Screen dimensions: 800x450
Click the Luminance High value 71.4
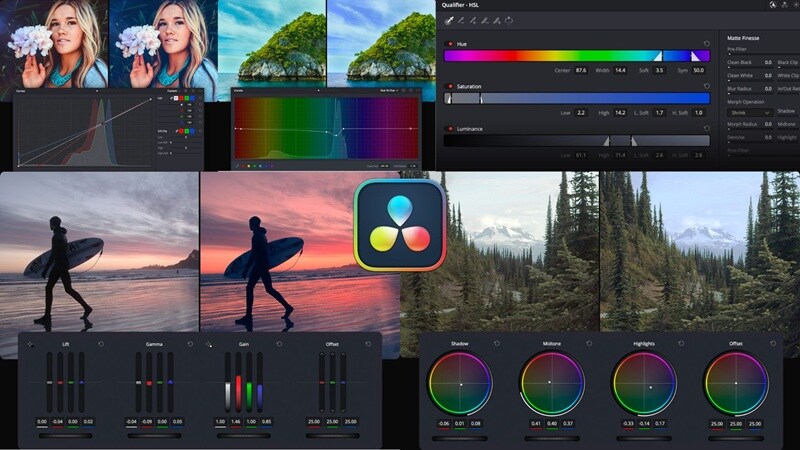pyautogui.click(x=620, y=155)
